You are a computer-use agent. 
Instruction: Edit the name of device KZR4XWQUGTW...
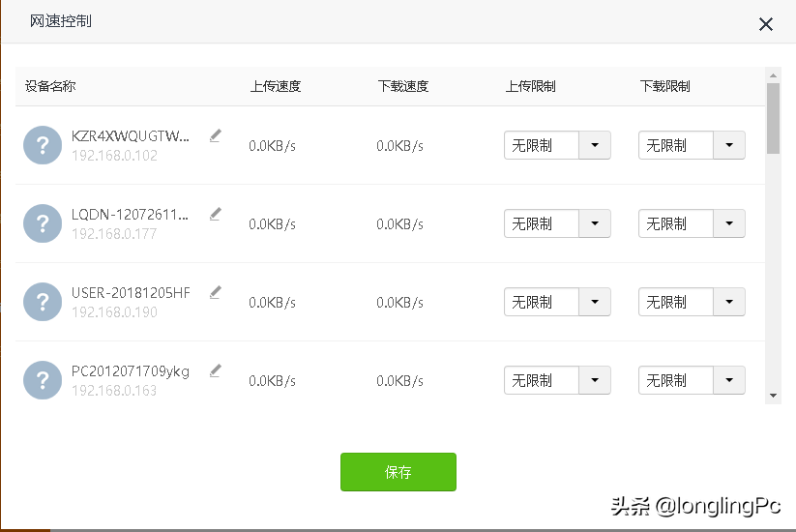point(216,136)
